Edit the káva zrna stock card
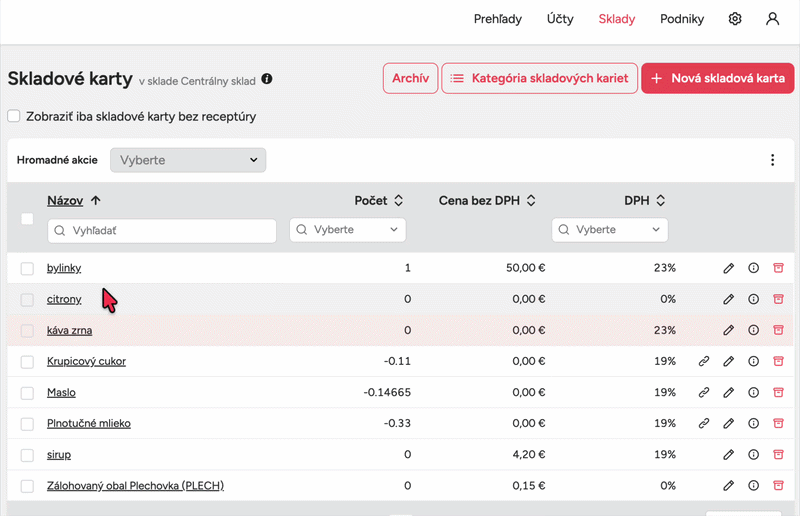 729,330
